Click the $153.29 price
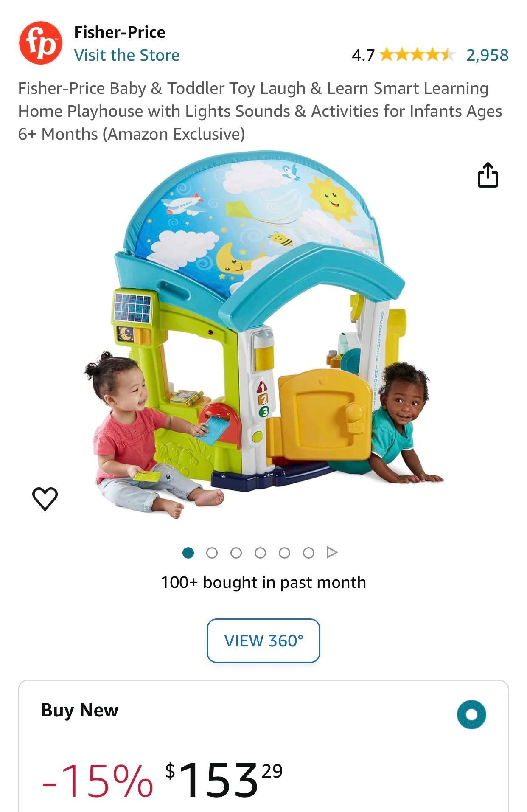Screen dimensions: 527x812 pyautogui.click(x=224, y=779)
